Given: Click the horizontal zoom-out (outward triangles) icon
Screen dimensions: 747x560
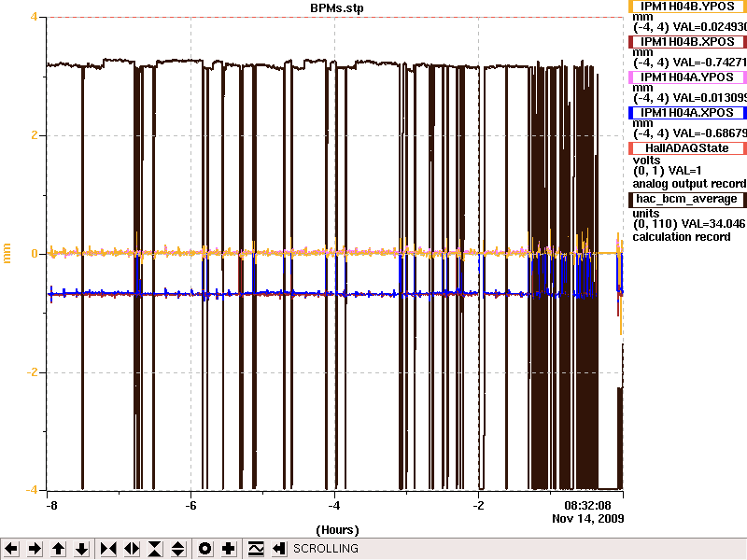Looking at the screenshot, I should click(x=132, y=549).
